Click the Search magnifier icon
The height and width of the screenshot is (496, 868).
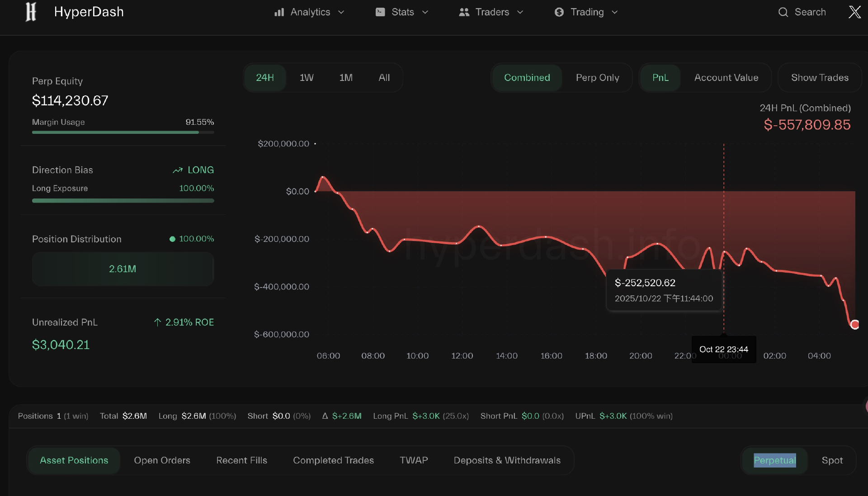point(783,12)
